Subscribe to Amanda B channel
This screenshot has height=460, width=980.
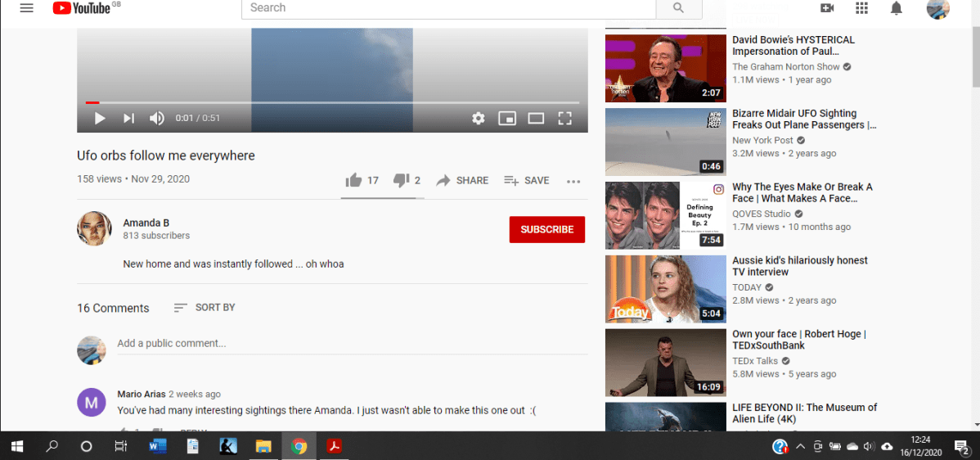(x=546, y=229)
